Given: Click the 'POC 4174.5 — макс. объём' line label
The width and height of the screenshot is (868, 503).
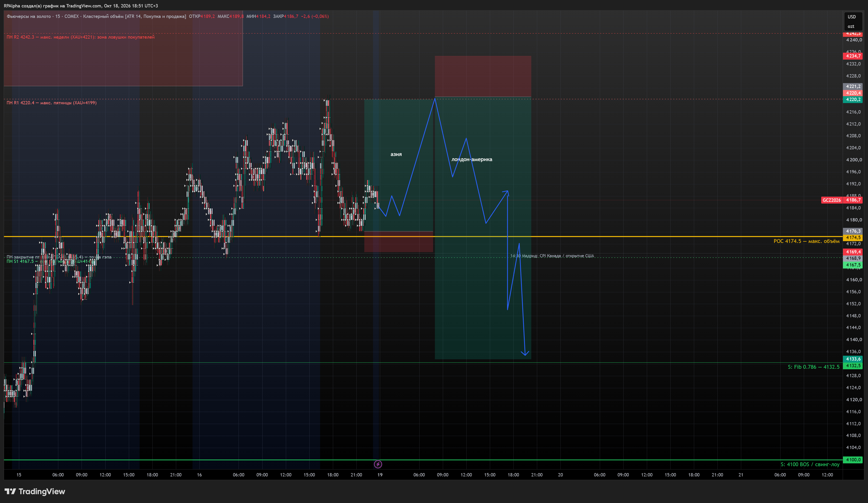Looking at the screenshot, I should [x=806, y=241].
